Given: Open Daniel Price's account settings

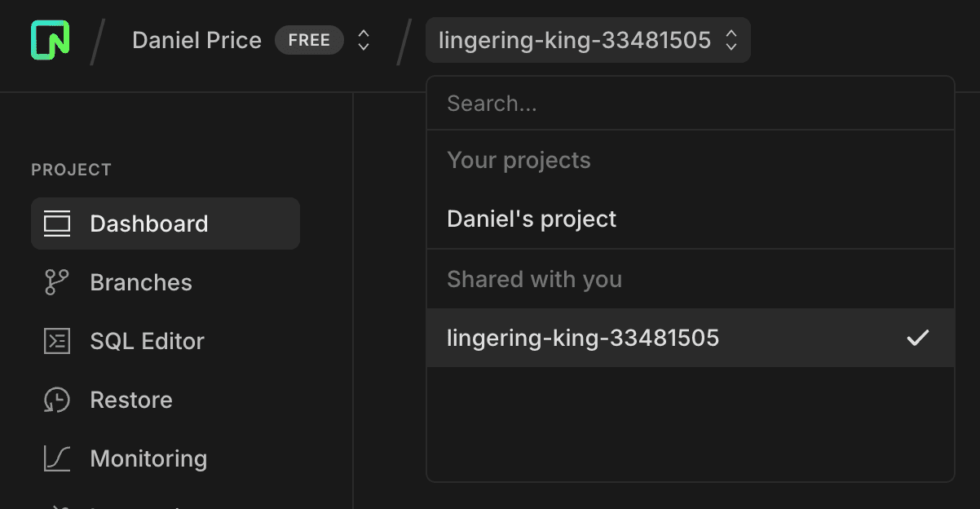Looking at the screenshot, I should click(196, 39).
